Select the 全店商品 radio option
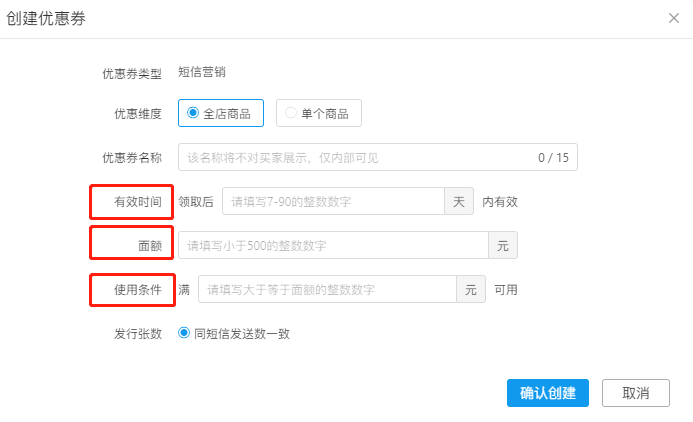The image size is (693, 422). pyautogui.click(x=221, y=113)
